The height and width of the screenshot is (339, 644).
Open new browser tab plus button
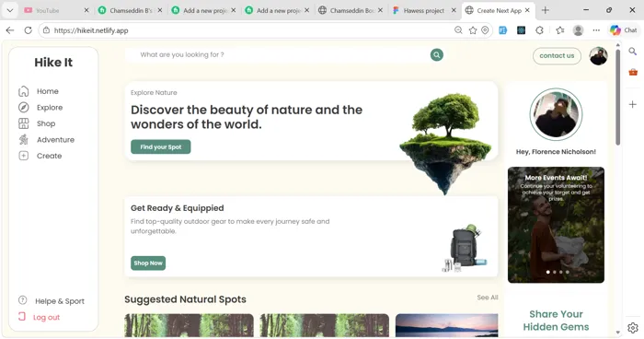click(546, 10)
